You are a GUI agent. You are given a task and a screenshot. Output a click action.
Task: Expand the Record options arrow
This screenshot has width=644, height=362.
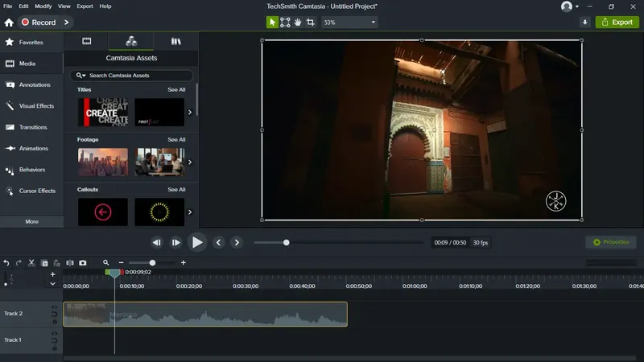pos(66,23)
